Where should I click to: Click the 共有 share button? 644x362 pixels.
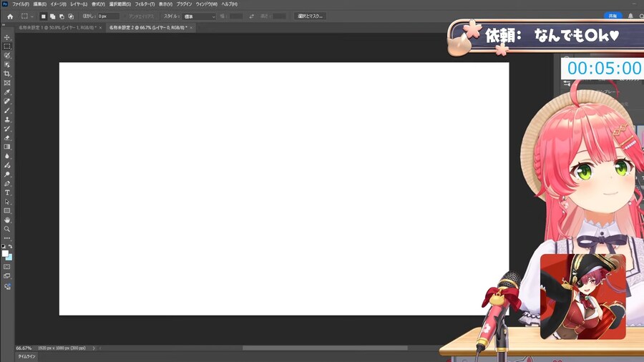(613, 16)
